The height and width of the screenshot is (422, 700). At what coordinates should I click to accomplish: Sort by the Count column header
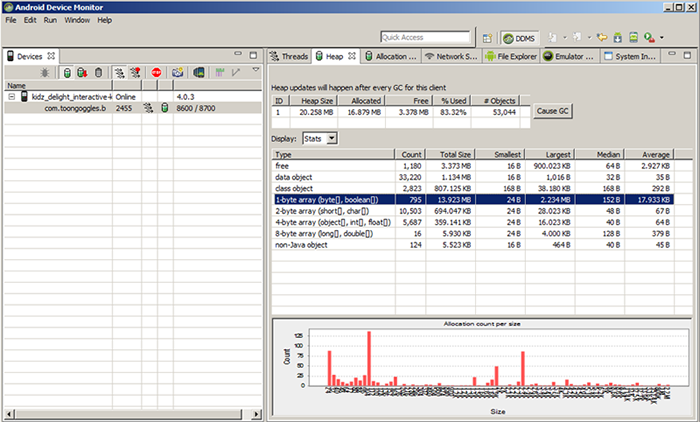pyautogui.click(x=410, y=155)
